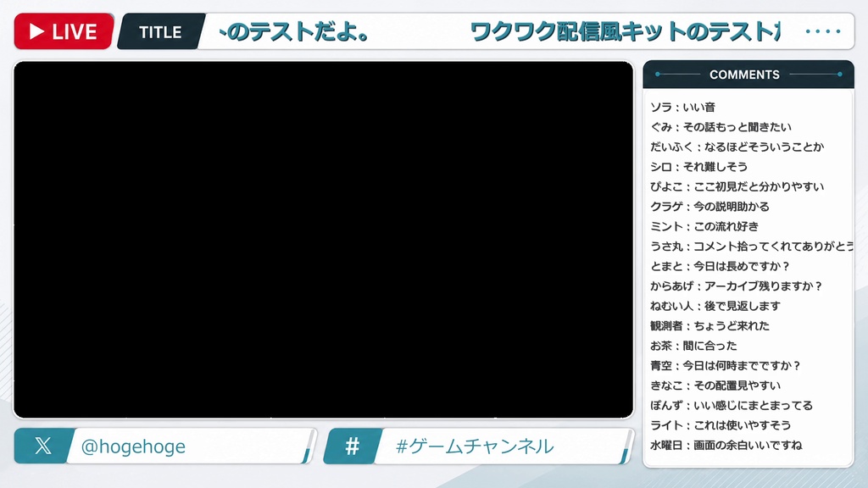Click comment ぐみ：その話もっと聞きたい
The image size is (868, 488).
click(721, 127)
